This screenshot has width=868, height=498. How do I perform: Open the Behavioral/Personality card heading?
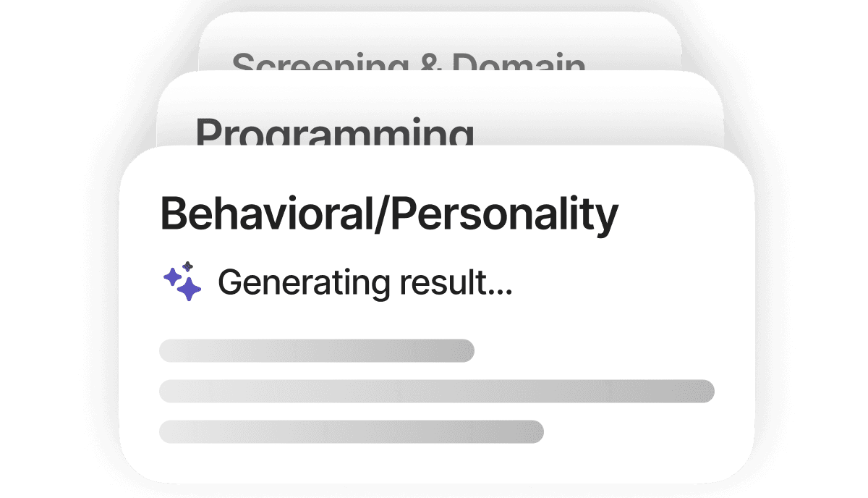pos(389,214)
